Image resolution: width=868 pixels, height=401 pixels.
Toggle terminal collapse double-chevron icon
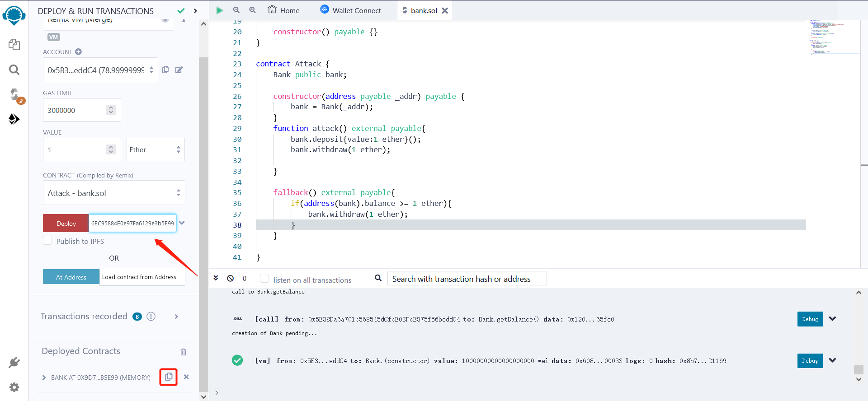[216, 278]
